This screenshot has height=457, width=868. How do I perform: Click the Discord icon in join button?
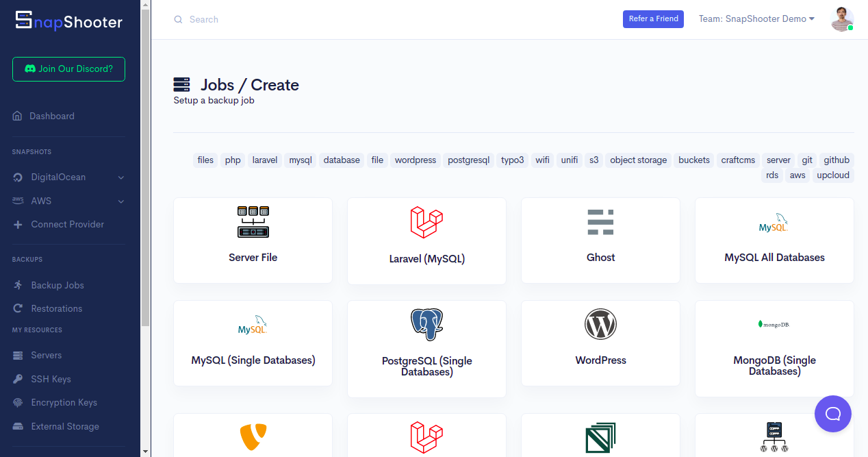[x=29, y=69]
